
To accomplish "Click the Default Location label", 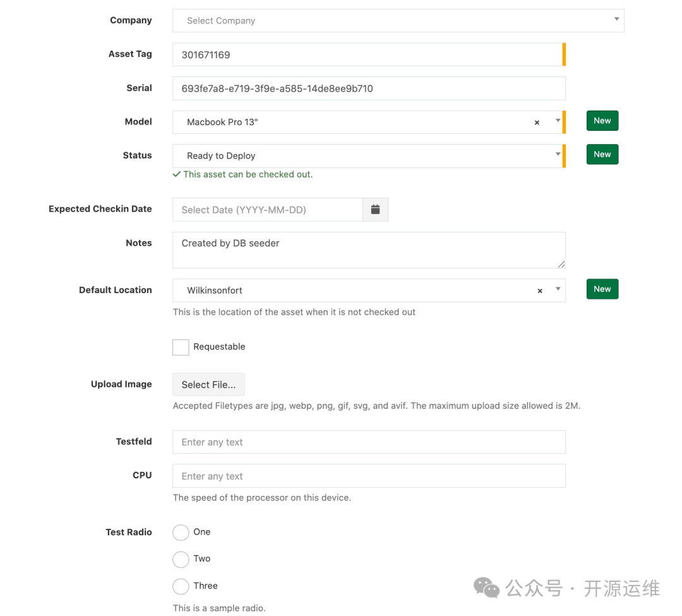I will tap(116, 290).
